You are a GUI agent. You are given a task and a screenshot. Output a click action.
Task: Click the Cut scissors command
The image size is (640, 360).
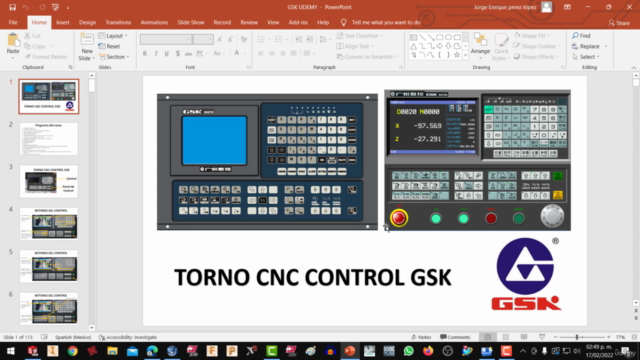[32, 36]
